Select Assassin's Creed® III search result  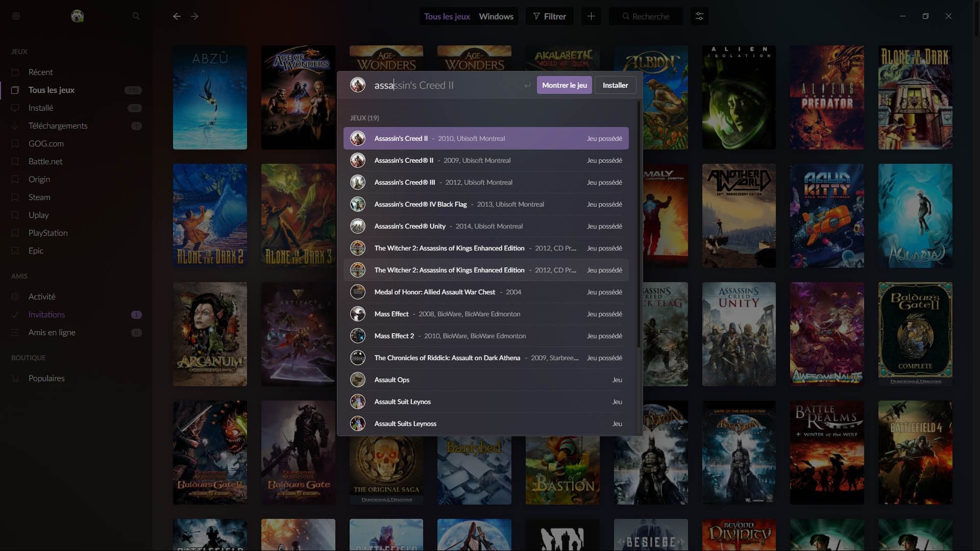pyautogui.click(x=486, y=182)
